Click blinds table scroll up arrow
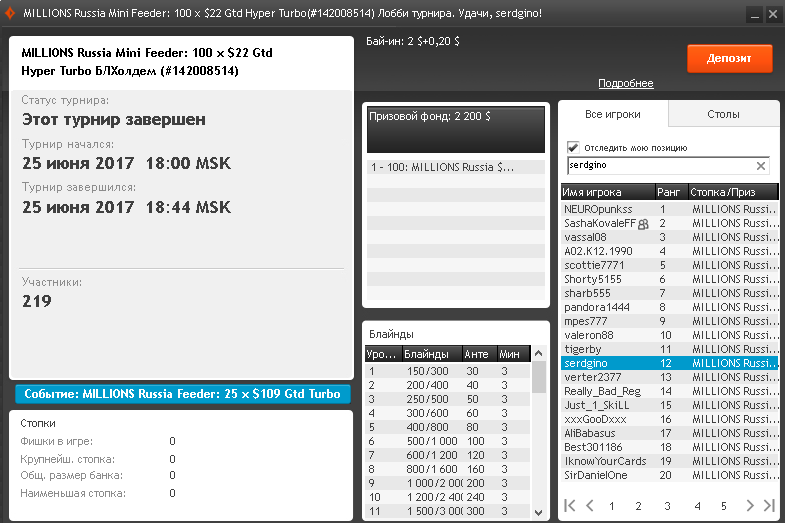The width and height of the screenshot is (785, 523). pos(539,353)
